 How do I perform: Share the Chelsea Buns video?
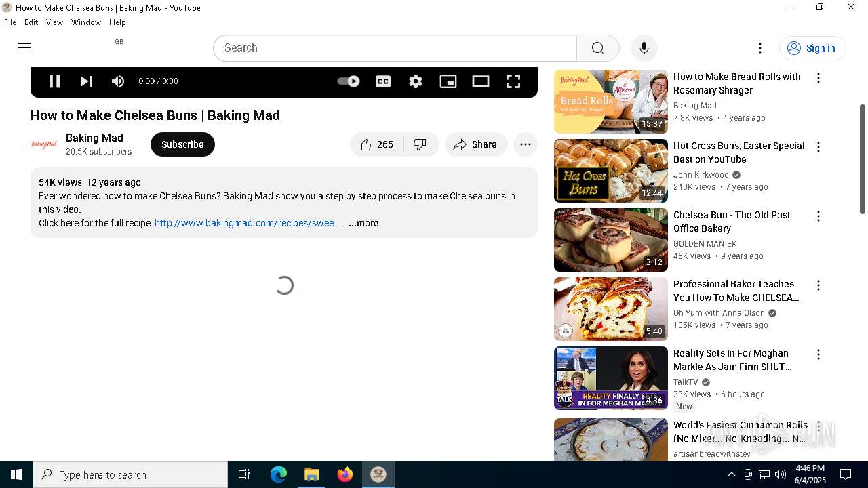coord(476,144)
